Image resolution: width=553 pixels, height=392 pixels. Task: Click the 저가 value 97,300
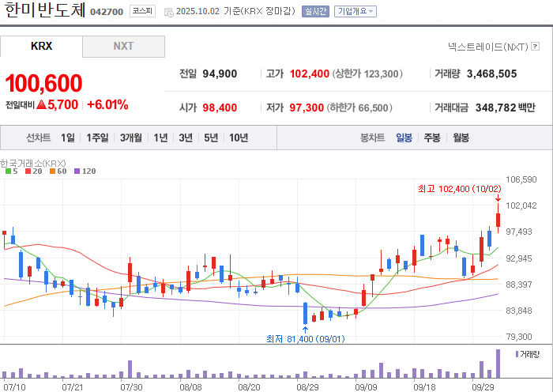point(307,107)
